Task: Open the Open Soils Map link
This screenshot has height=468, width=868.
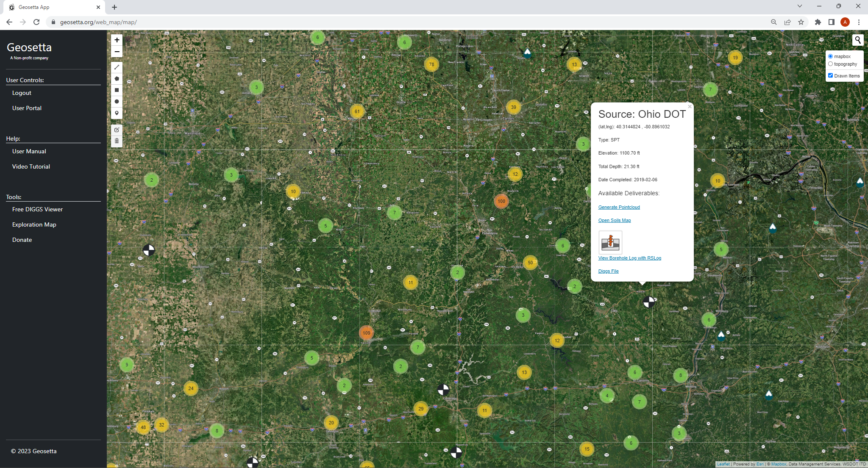Action: pos(615,220)
